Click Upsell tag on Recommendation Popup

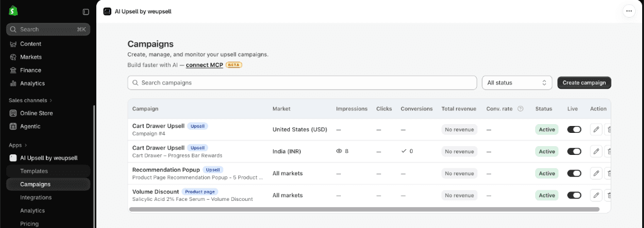(x=213, y=169)
